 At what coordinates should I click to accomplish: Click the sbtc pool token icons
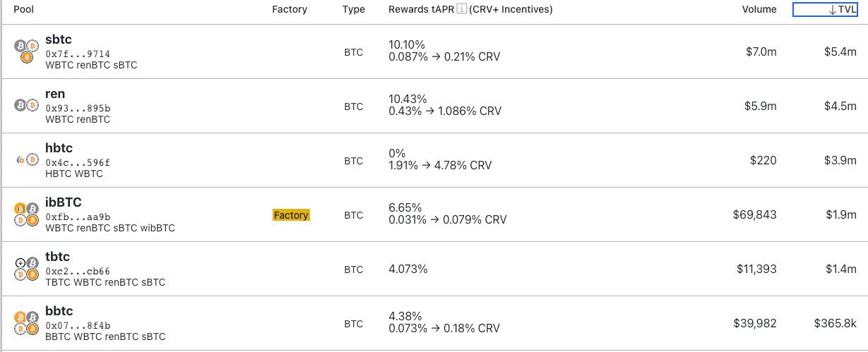pos(26,52)
